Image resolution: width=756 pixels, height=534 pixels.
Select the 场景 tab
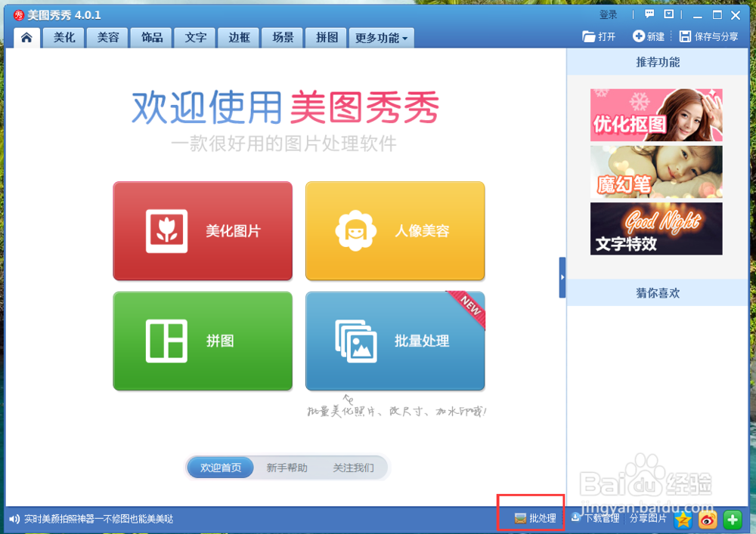coord(283,38)
